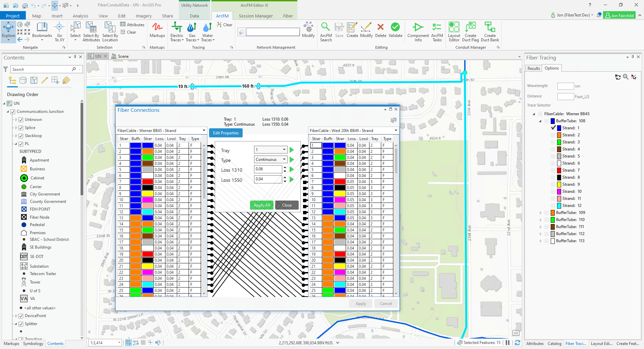Open the Water Traces tool
Image resolution: width=644 pixels, height=349 pixels.
coord(207,32)
